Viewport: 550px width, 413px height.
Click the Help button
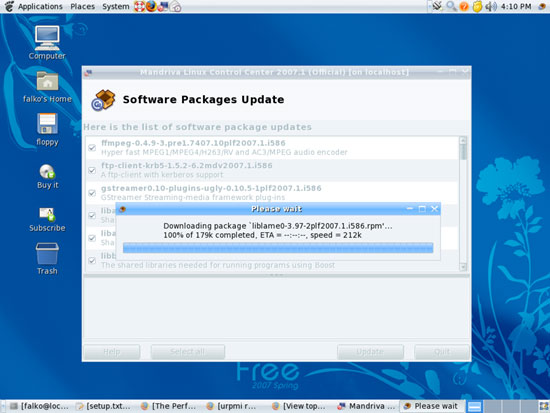[112, 352]
